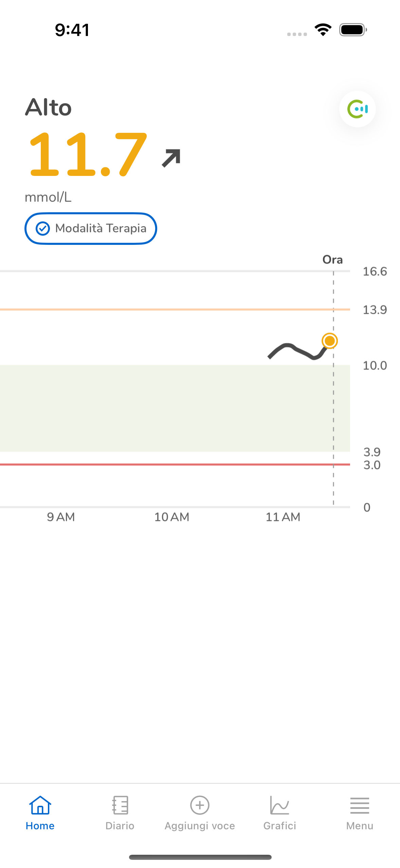Tap the Home house icon
400x868 pixels.
[x=40, y=805]
